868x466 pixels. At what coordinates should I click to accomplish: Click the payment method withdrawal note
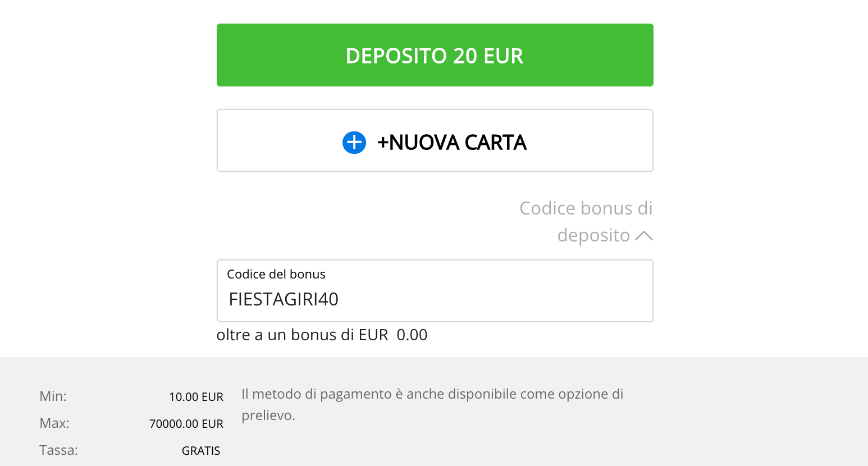click(x=432, y=405)
